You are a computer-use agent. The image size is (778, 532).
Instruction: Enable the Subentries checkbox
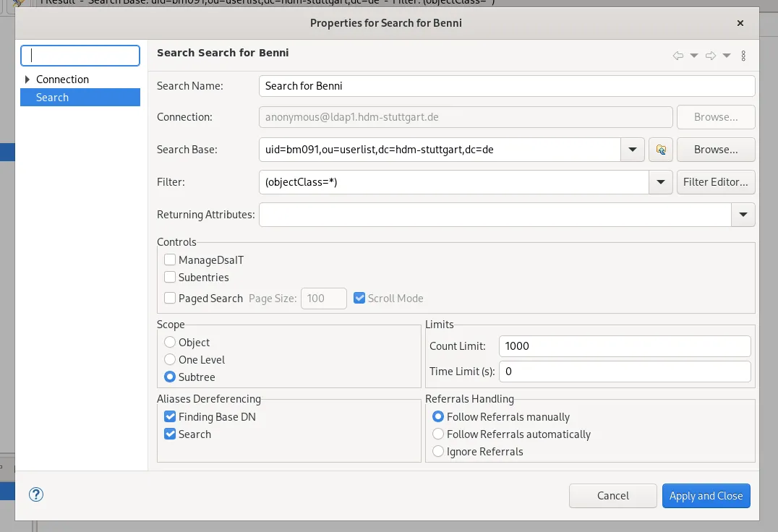click(x=170, y=277)
